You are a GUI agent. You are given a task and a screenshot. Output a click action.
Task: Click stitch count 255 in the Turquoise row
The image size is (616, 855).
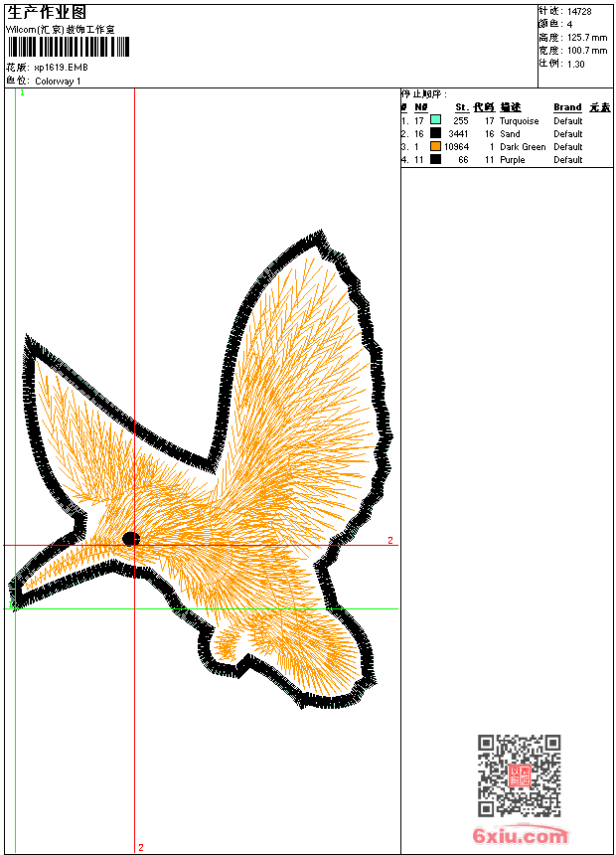[461, 121]
